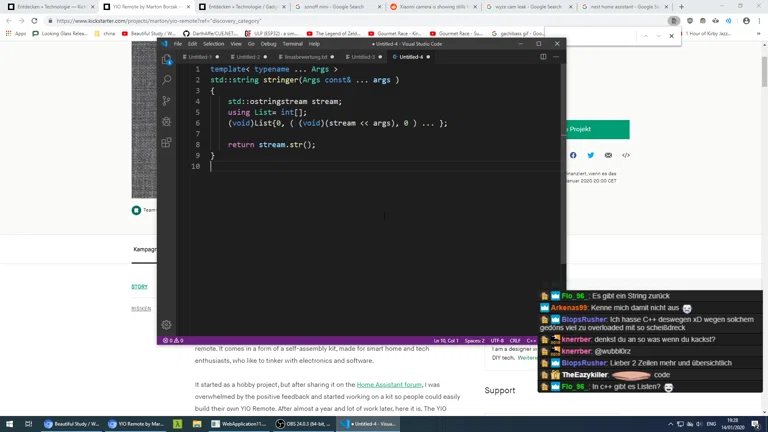Share project on Facebook
The height and width of the screenshot is (432, 768).
click(x=573, y=155)
